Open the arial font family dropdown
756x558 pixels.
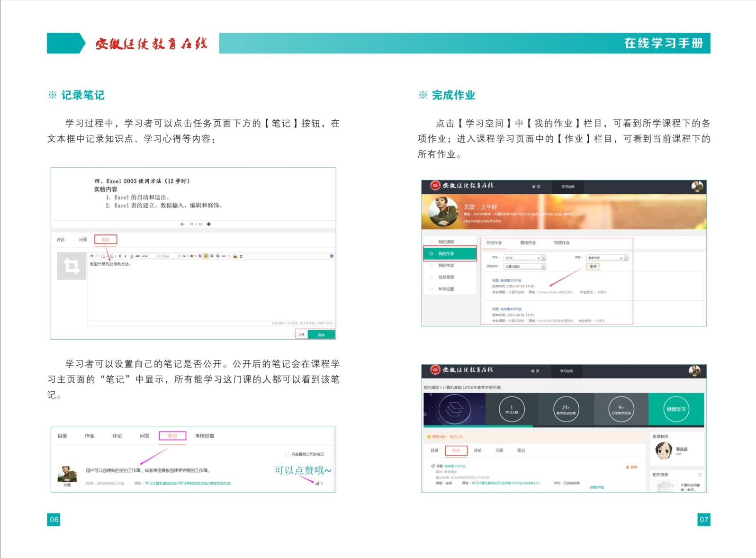tap(151, 256)
